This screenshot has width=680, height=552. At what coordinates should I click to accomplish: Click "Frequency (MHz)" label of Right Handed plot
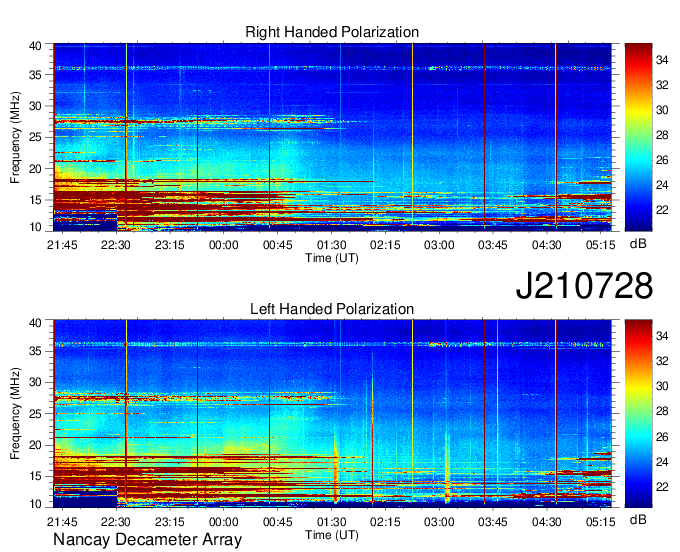click(16, 137)
